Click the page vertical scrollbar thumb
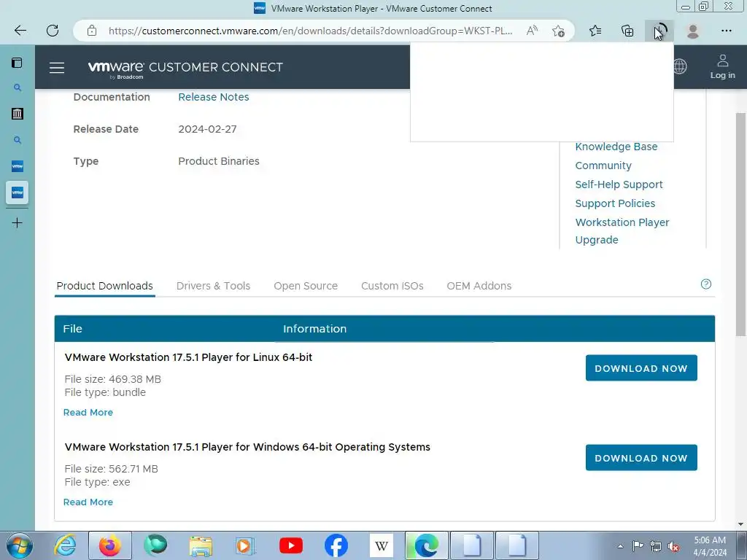 point(740,224)
